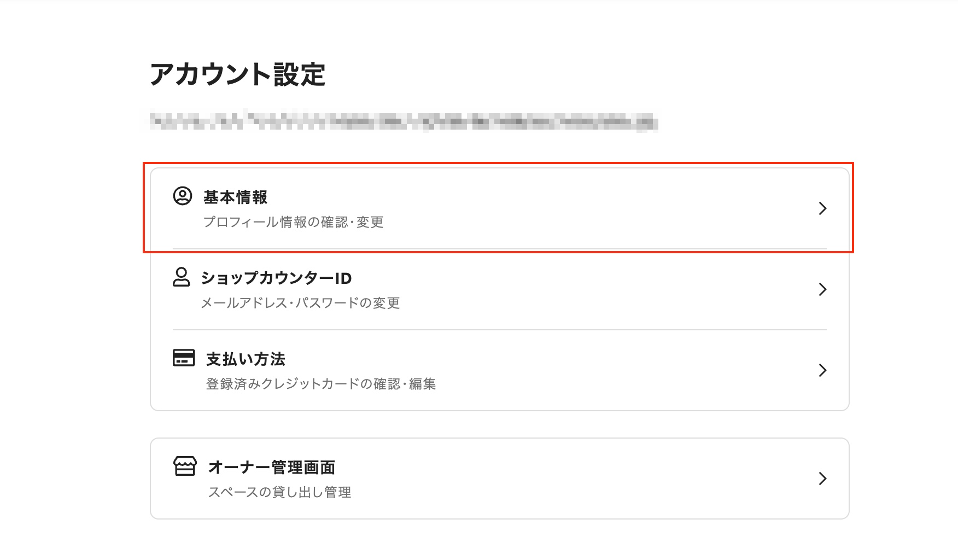This screenshot has height=560, width=958.
Task: Select the red-highlighted 基本情報 row
Action: [498, 208]
